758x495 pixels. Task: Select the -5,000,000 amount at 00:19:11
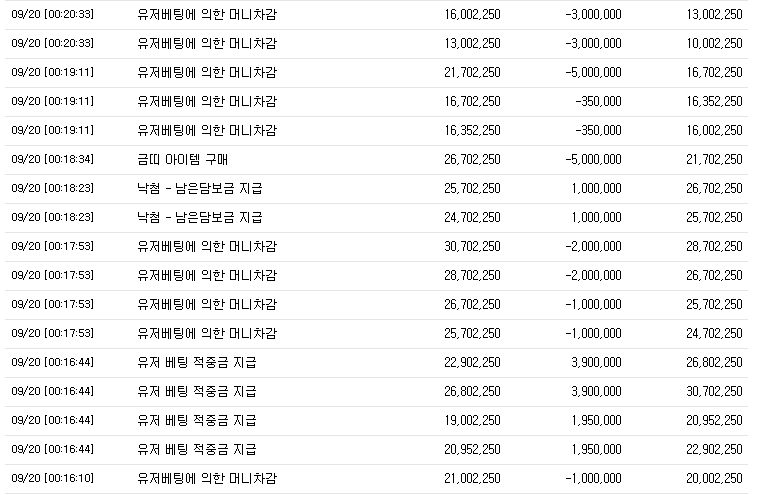pos(593,73)
